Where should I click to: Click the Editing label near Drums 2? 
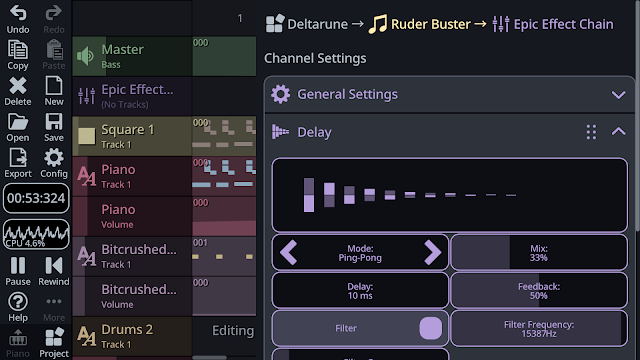pos(233,330)
